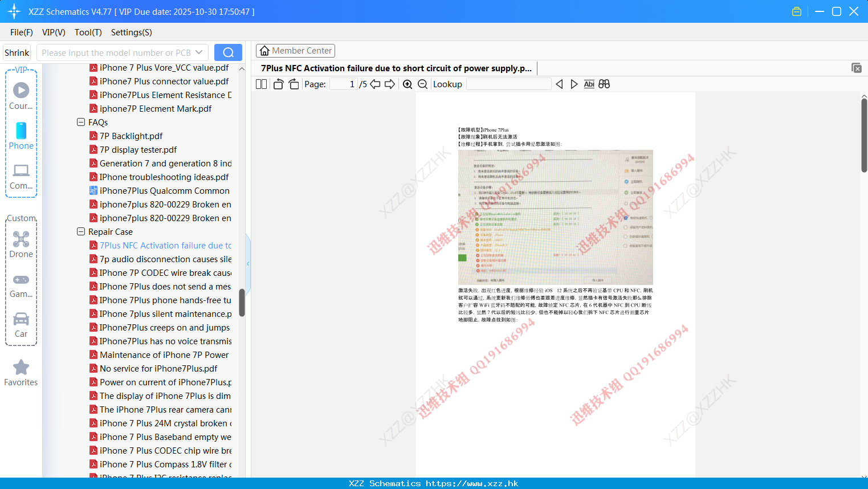
Task: Open the model number dropdown arrow
Action: (x=199, y=52)
